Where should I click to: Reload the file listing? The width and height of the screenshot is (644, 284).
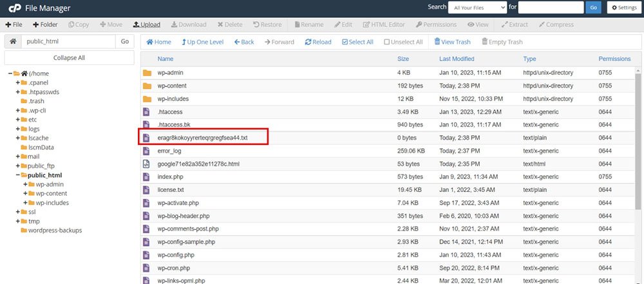click(318, 42)
